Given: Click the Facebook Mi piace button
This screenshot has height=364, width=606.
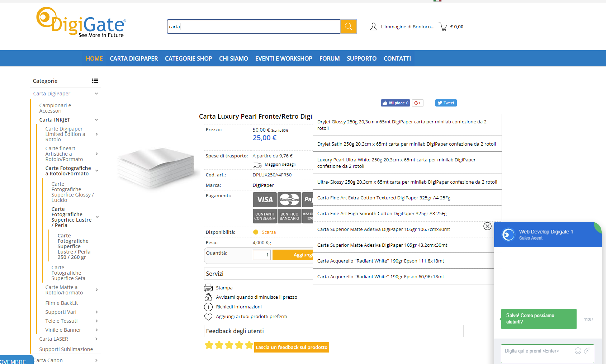Looking at the screenshot, I should tap(395, 103).
